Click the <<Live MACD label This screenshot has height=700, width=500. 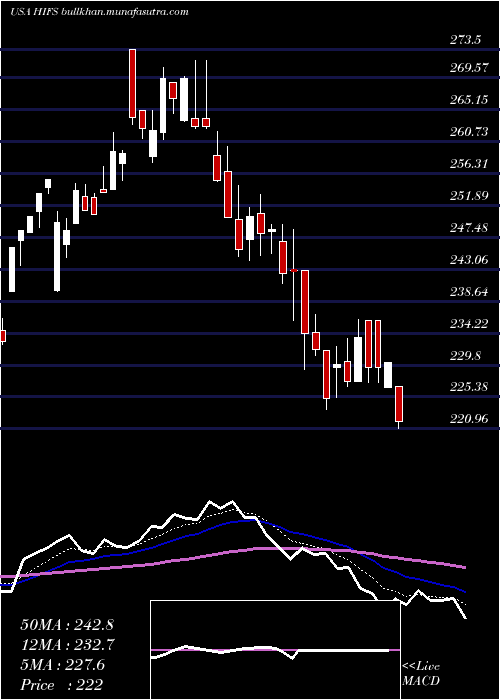pyautogui.click(x=421, y=674)
